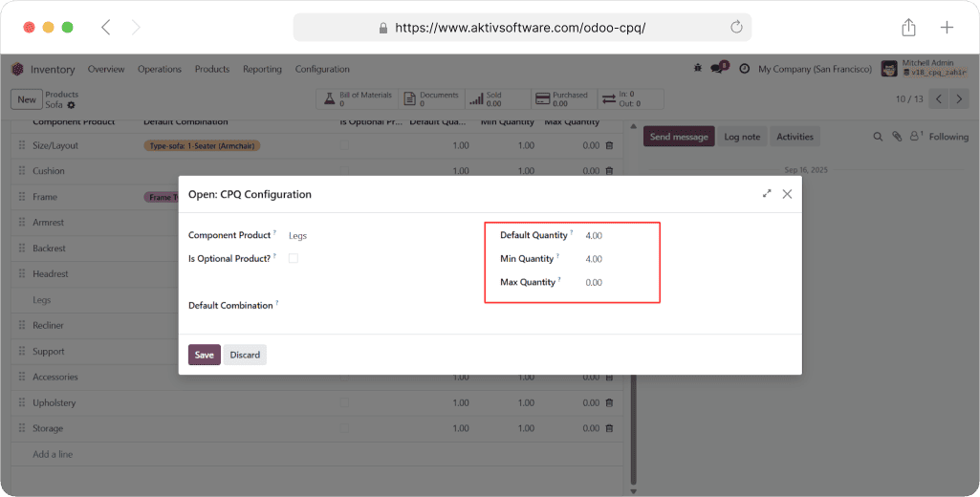Click the debug bug icon in the top bar
Image resolution: width=980 pixels, height=497 pixels.
tap(697, 69)
